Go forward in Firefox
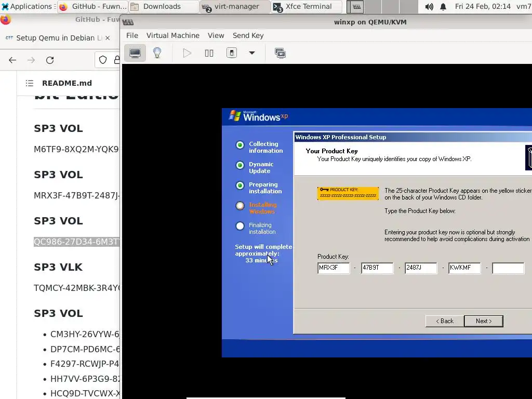Screen dimensions: 532x399 pyautogui.click(x=31, y=60)
